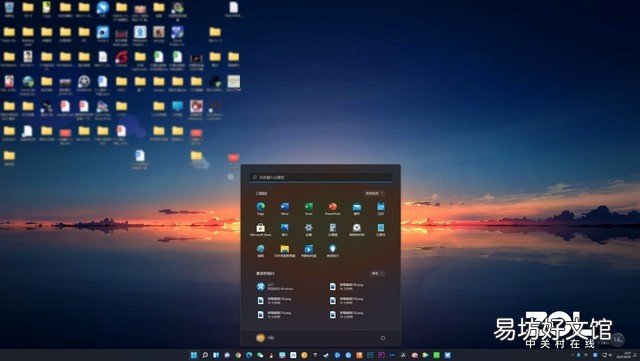Image resolution: width=640 pixels, height=361 pixels.
Task: Open the power button in Start menu
Action: point(382,338)
